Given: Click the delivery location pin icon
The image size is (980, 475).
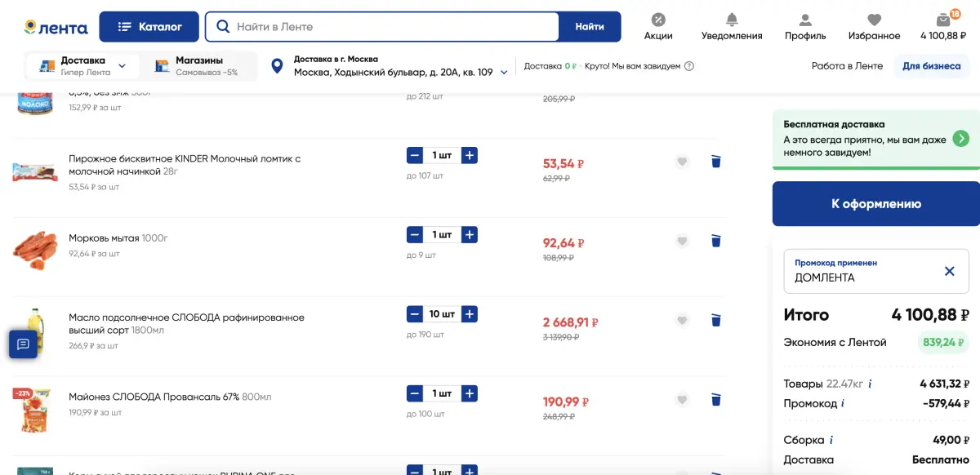Looking at the screenshot, I should [278, 66].
